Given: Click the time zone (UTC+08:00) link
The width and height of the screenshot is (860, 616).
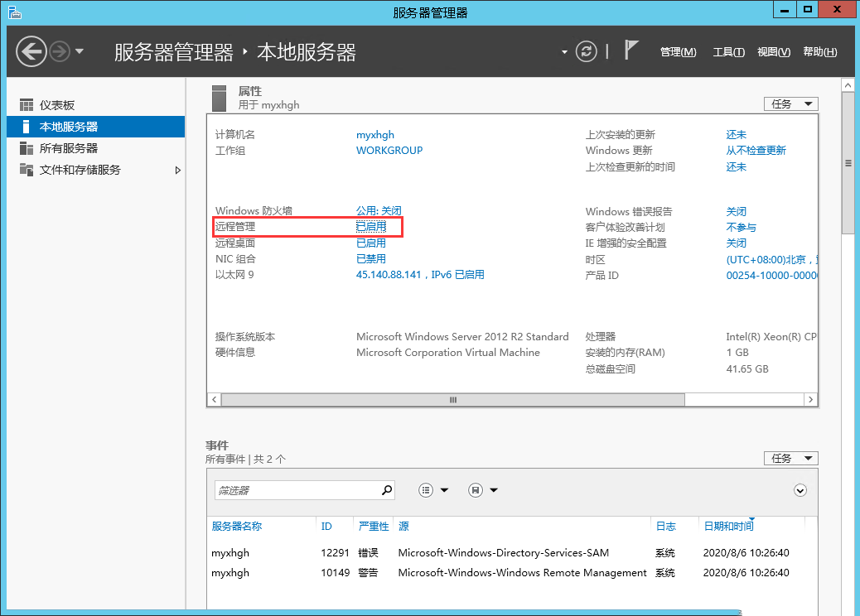Looking at the screenshot, I should (x=771, y=259).
